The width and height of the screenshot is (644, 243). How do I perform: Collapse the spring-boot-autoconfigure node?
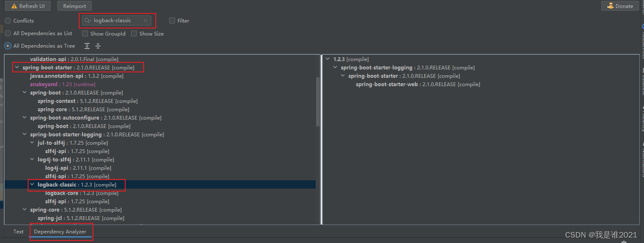[x=24, y=118]
